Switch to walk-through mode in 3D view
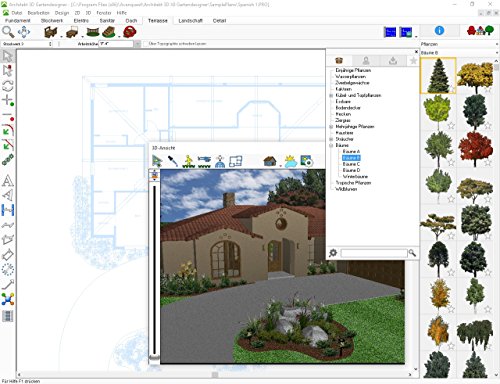The height and width of the screenshot is (384, 500). click(x=188, y=161)
